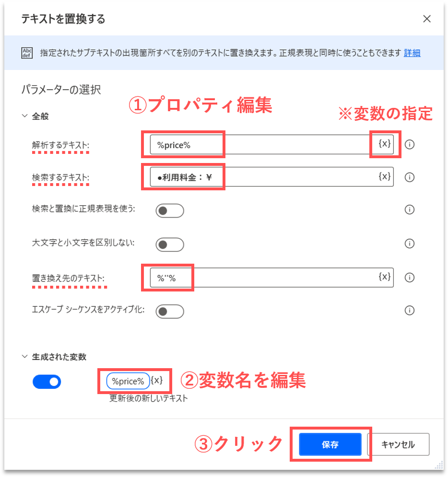Viewport: 448px width, 477px height.
Task: Show info for 検索するテキスト
Action: [409, 177]
